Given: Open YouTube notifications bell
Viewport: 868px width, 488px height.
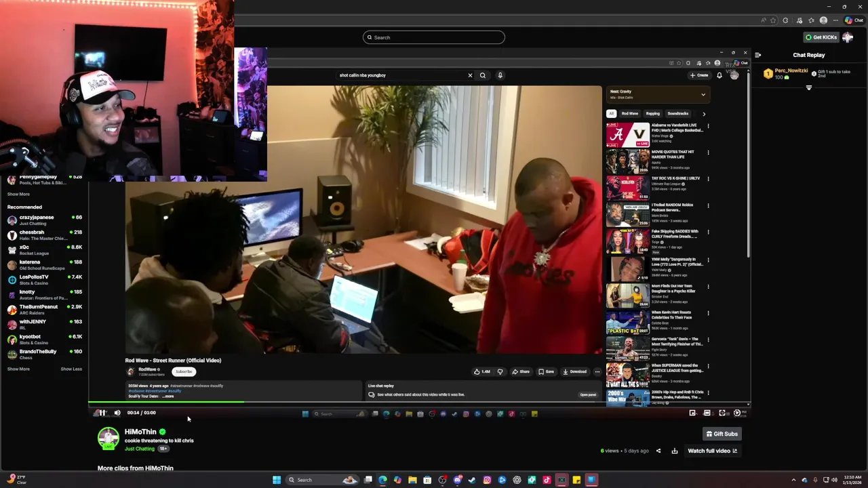Looking at the screenshot, I should [x=719, y=75].
